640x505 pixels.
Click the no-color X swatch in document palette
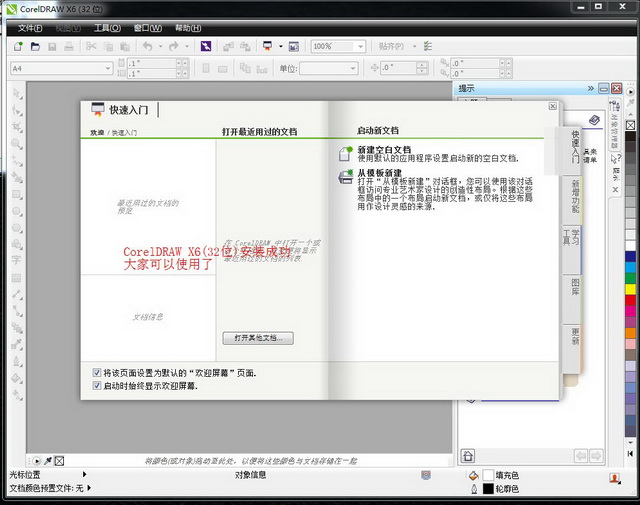59,460
